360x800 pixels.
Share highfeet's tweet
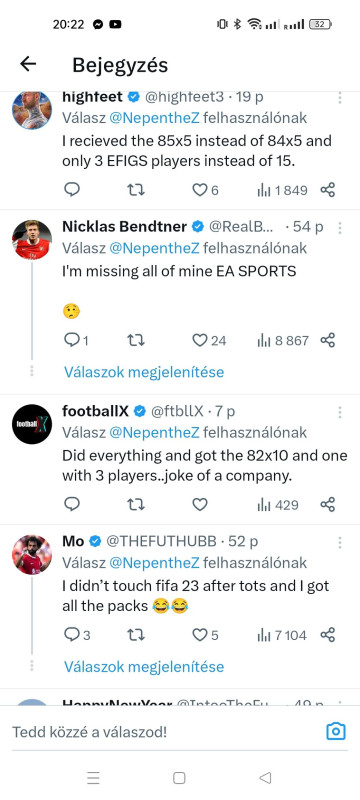pyautogui.click(x=327, y=190)
